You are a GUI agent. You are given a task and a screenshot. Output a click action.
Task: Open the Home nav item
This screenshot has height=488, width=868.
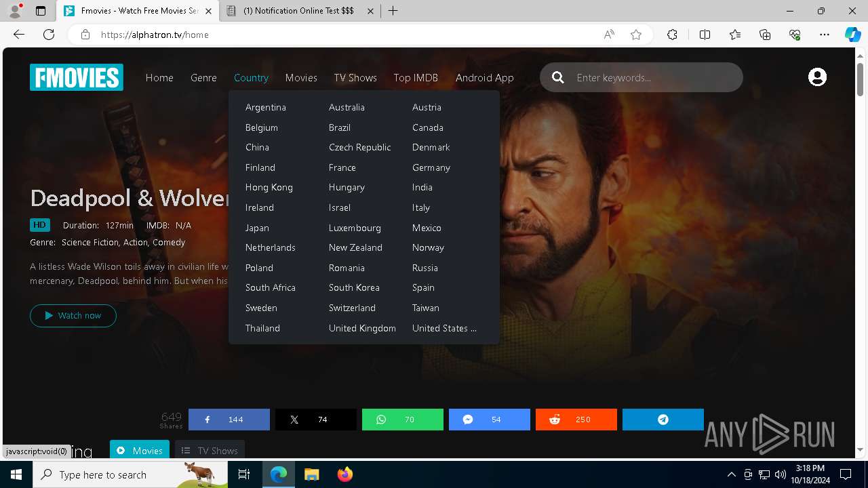(x=159, y=78)
